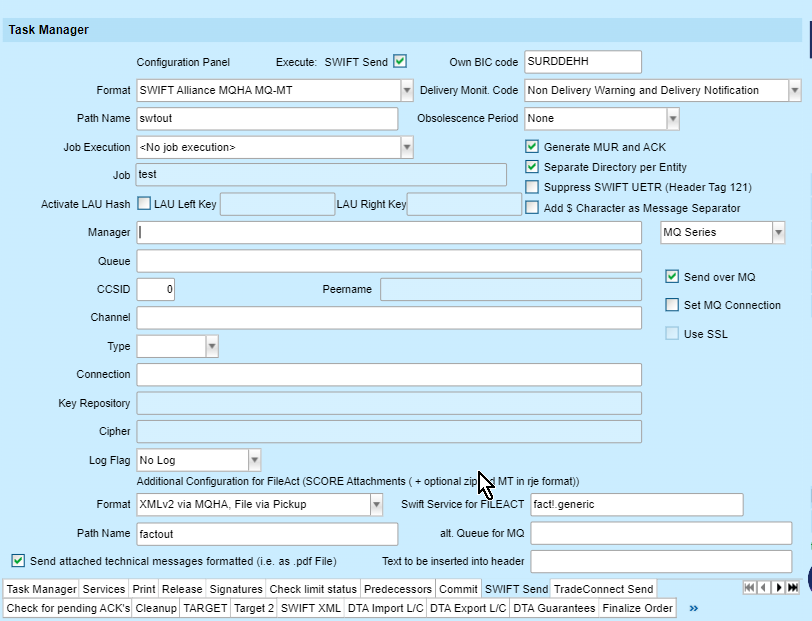Focus the Channel input field

(x=389, y=317)
